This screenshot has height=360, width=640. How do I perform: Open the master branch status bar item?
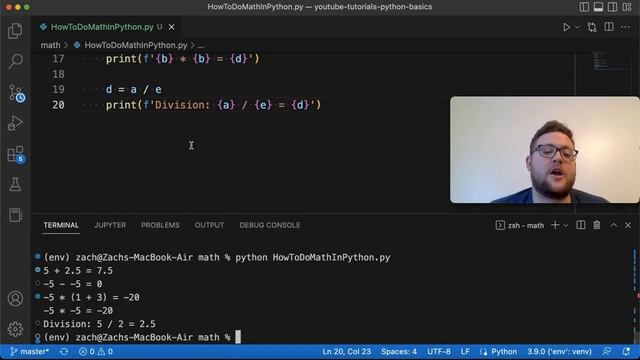click(29, 351)
